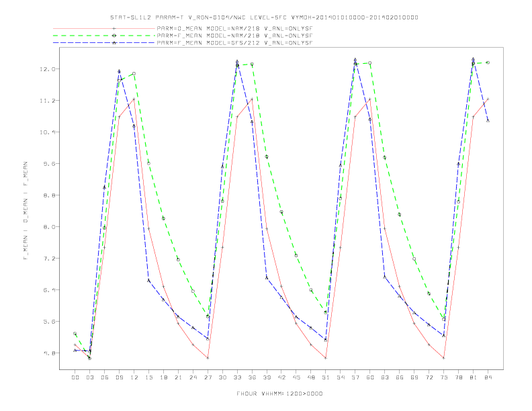
Task: Click x-axis forecast hour label 69
Action: pos(414,377)
